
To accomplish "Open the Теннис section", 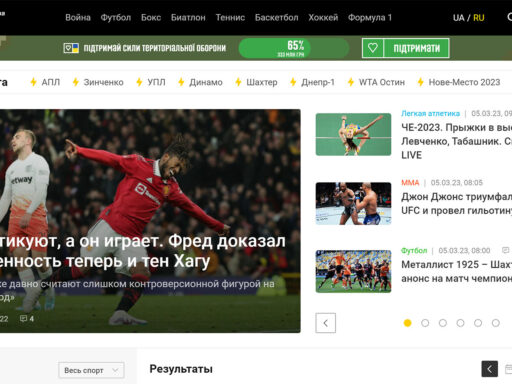I will (230, 17).
